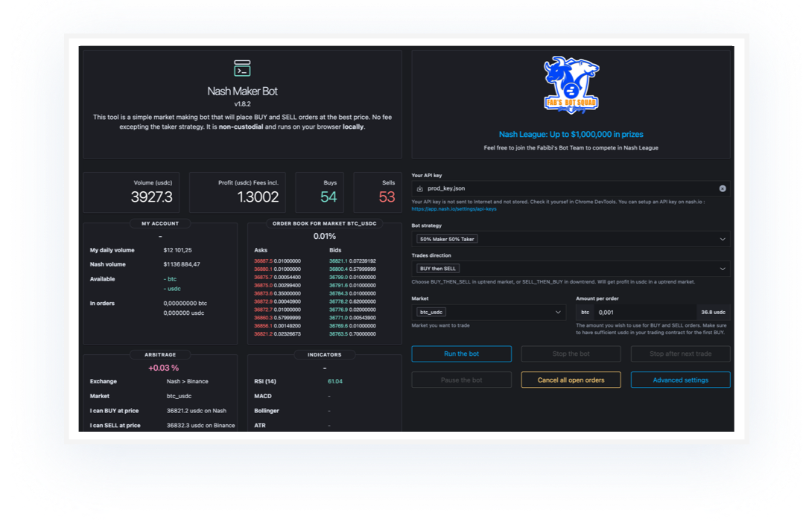The width and height of the screenshot is (812, 521).
Task: Select the 'BUY then SELL' direction tag
Action: tap(437, 269)
